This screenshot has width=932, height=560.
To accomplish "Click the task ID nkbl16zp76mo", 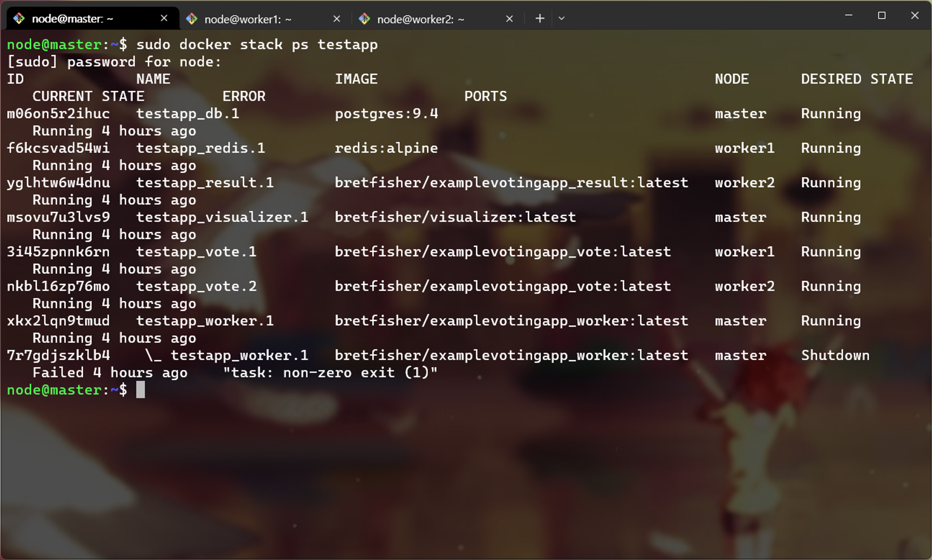I will tap(58, 286).
